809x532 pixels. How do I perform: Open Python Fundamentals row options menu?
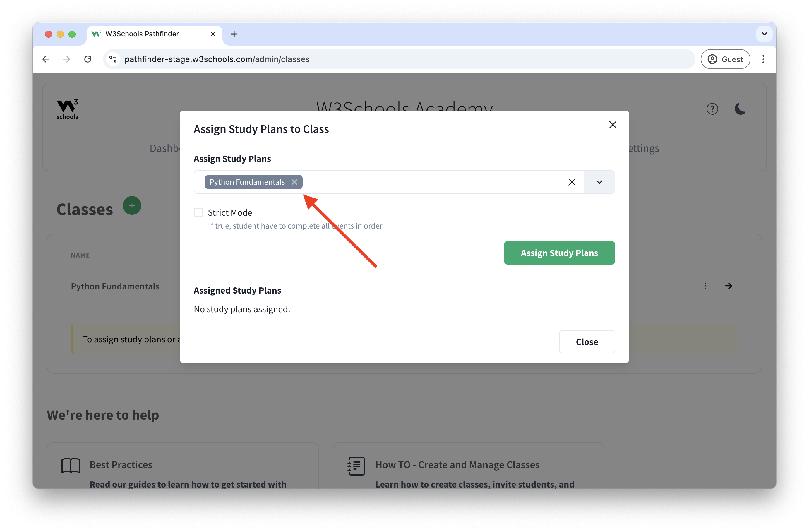pos(705,286)
